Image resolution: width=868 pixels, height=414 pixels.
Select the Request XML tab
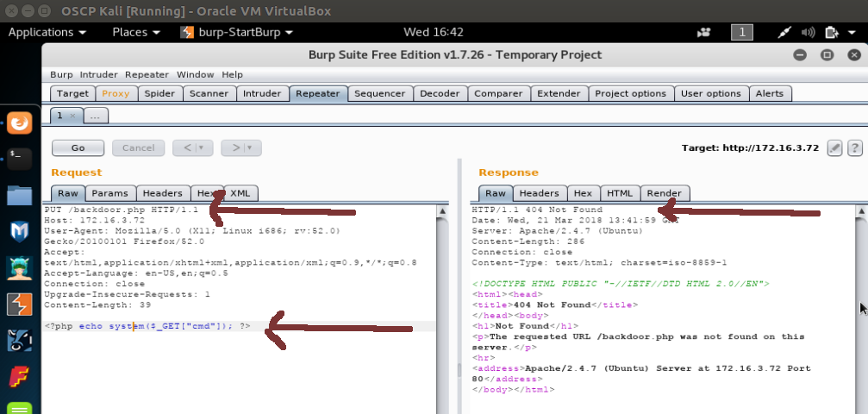(x=240, y=193)
